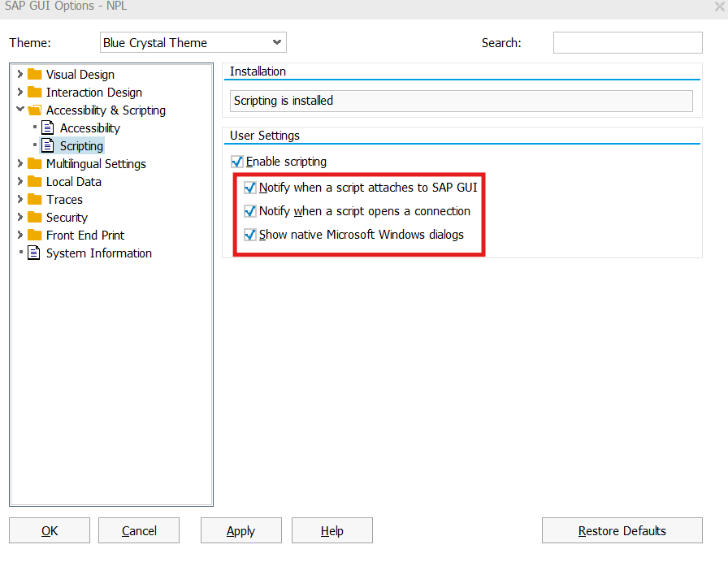Click the Accessibility & Scripting open folder icon
The image size is (728, 562).
34,110
